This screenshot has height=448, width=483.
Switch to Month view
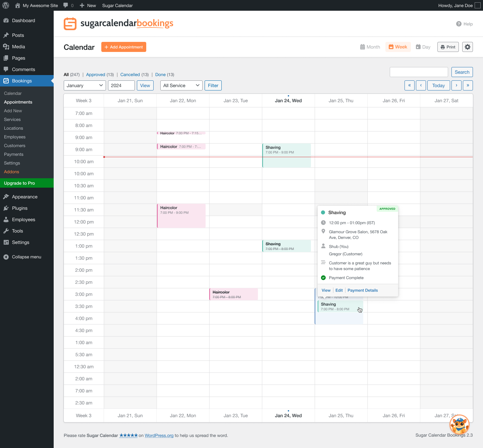pos(370,47)
